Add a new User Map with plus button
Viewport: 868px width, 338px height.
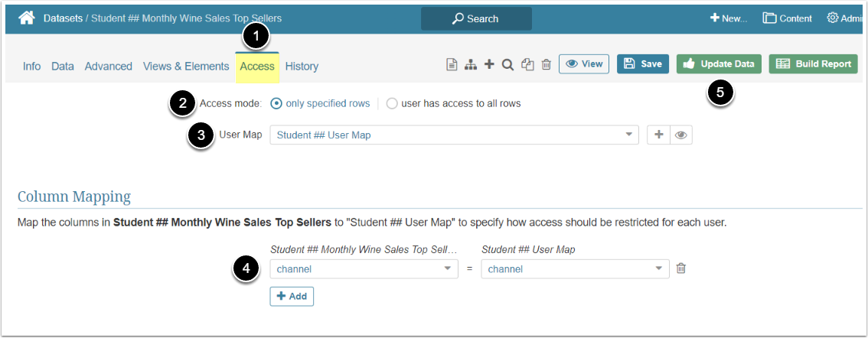658,135
